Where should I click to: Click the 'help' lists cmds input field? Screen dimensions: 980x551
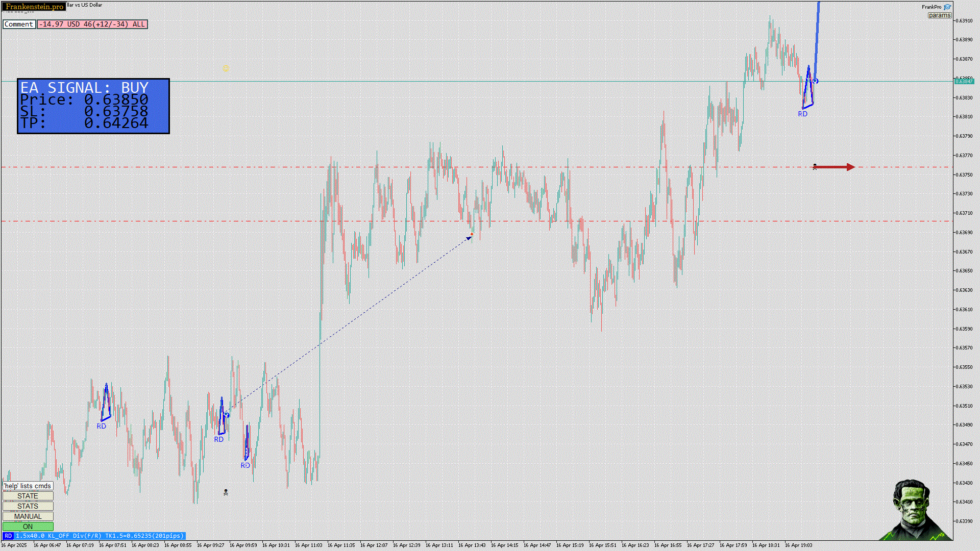[28, 486]
